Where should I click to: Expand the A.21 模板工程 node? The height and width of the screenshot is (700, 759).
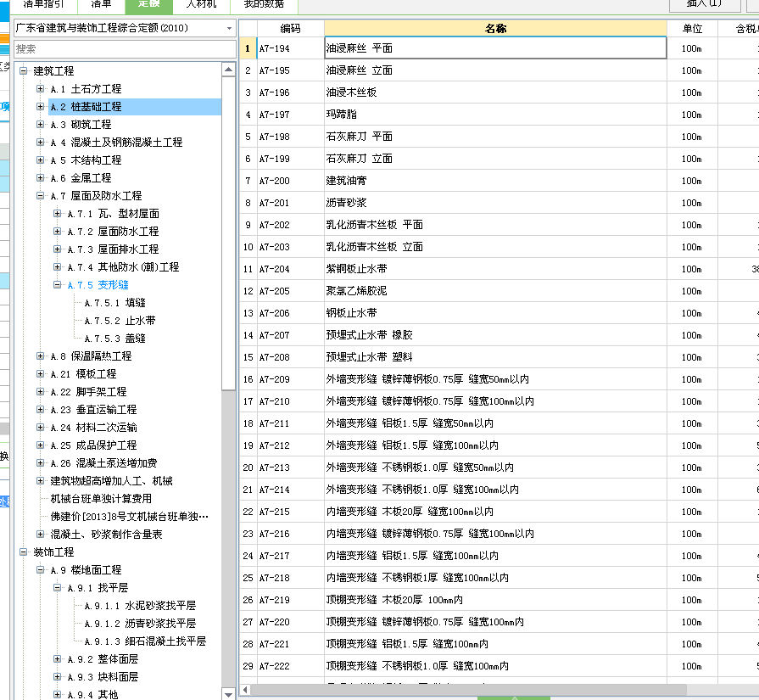click(x=40, y=373)
